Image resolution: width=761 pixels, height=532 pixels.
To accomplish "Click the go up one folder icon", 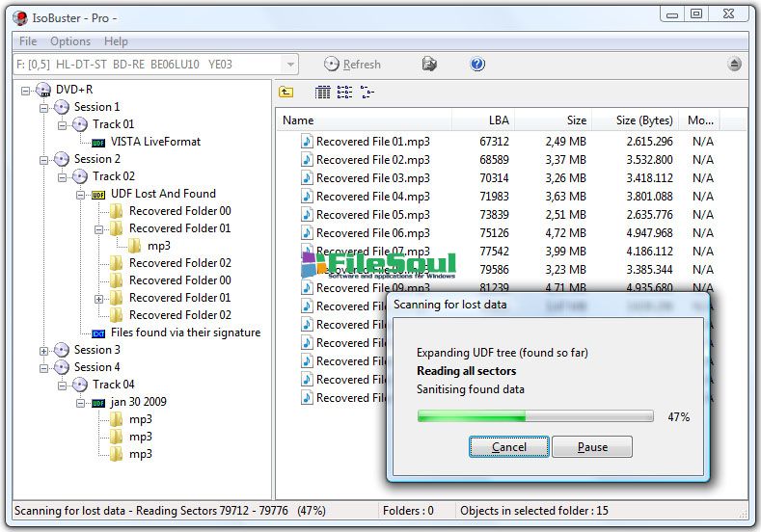I will pos(286,93).
